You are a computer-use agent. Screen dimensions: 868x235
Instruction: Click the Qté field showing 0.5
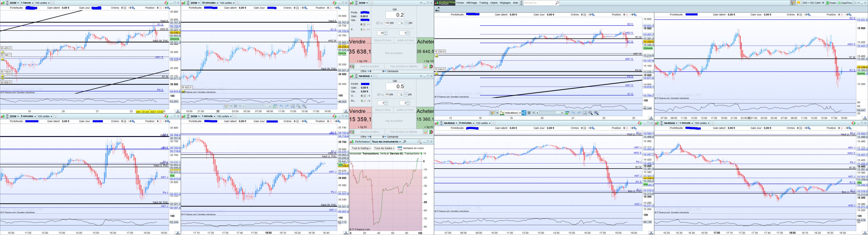pyautogui.click(x=395, y=87)
